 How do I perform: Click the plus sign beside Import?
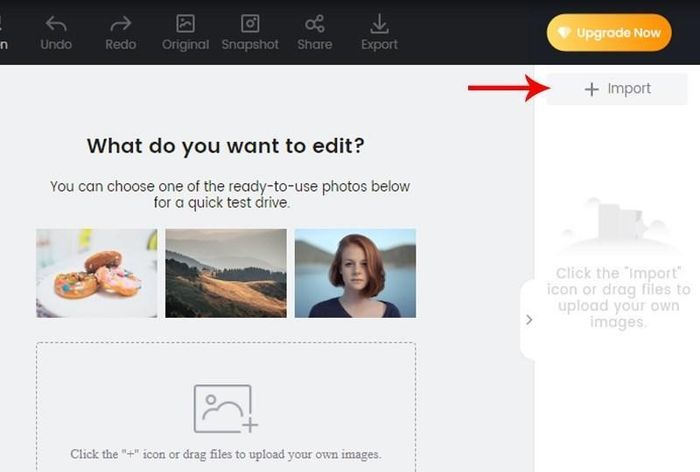coord(592,89)
